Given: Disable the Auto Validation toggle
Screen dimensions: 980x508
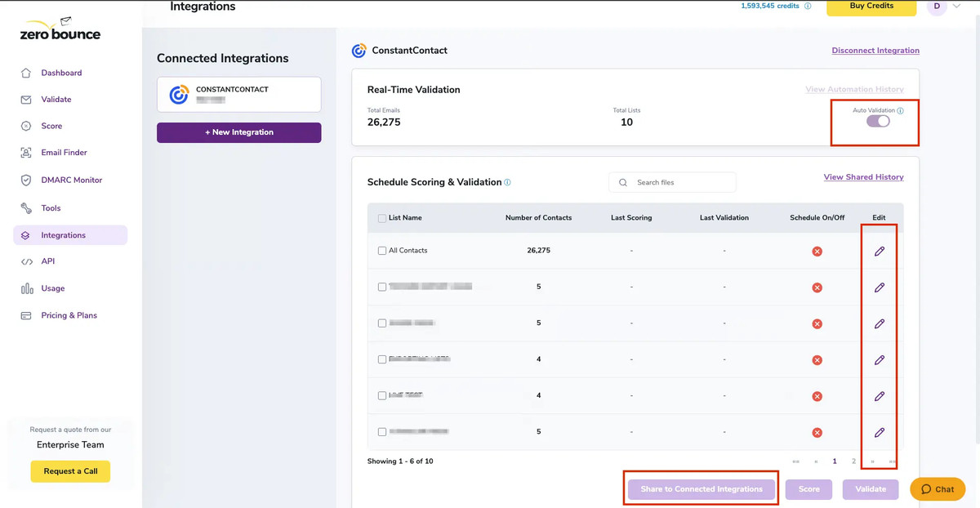Looking at the screenshot, I should [877, 120].
